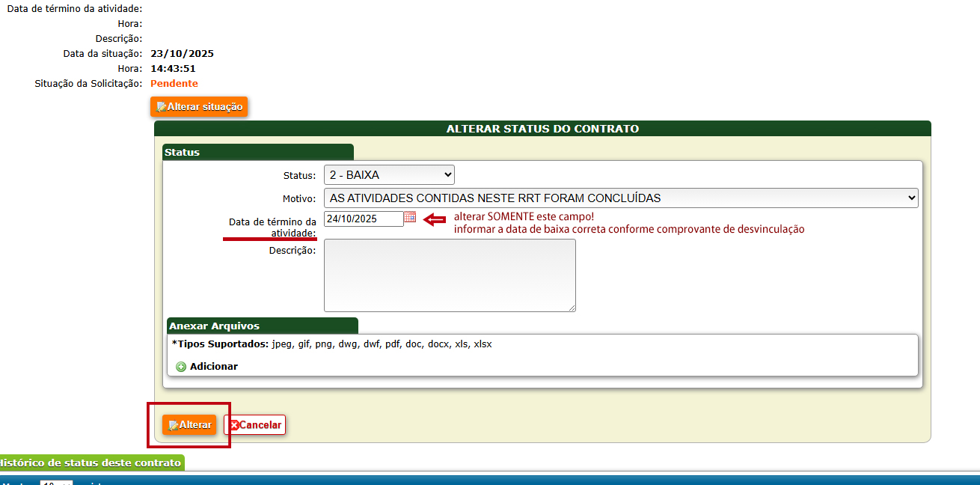The image size is (980, 485).
Task: Click the green plus Adicionar icon
Action: tap(181, 367)
